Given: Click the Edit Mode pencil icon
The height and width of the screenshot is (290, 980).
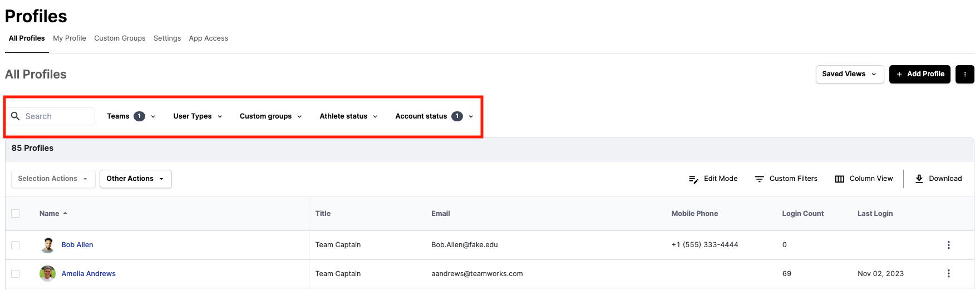Looking at the screenshot, I should click(693, 179).
